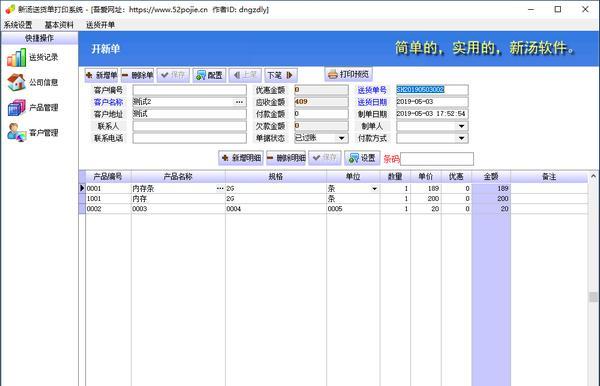This screenshot has width=600, height=386.
Task: Click the 规格 column header
Action: pos(276,177)
